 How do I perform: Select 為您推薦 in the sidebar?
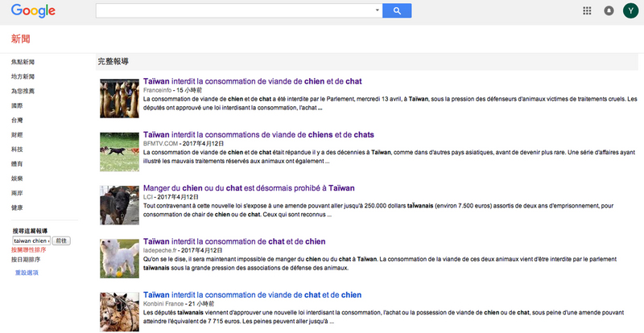point(23,91)
